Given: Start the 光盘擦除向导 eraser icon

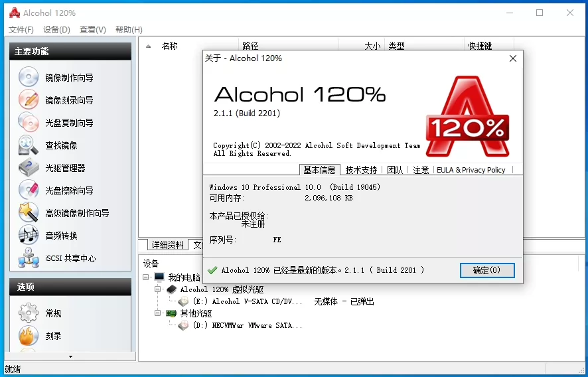Looking at the screenshot, I should pyautogui.click(x=28, y=190).
